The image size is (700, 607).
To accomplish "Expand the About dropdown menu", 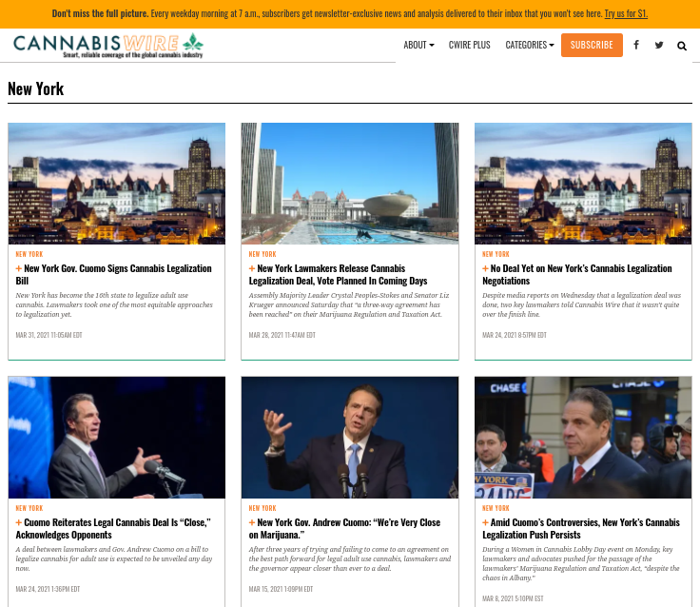I will tap(418, 45).
